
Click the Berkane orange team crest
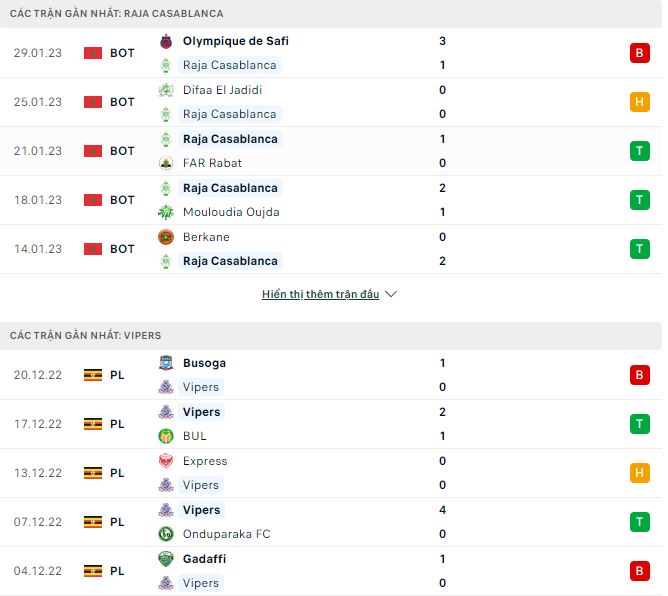pos(166,237)
